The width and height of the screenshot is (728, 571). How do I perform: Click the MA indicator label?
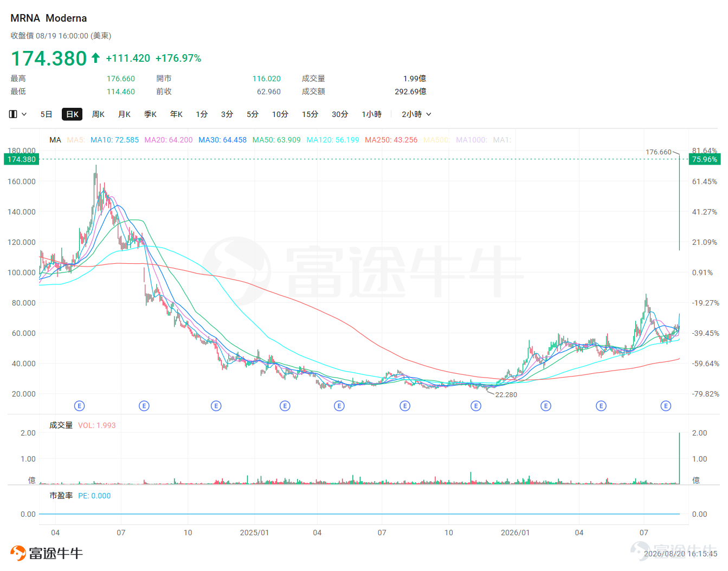[x=55, y=140]
